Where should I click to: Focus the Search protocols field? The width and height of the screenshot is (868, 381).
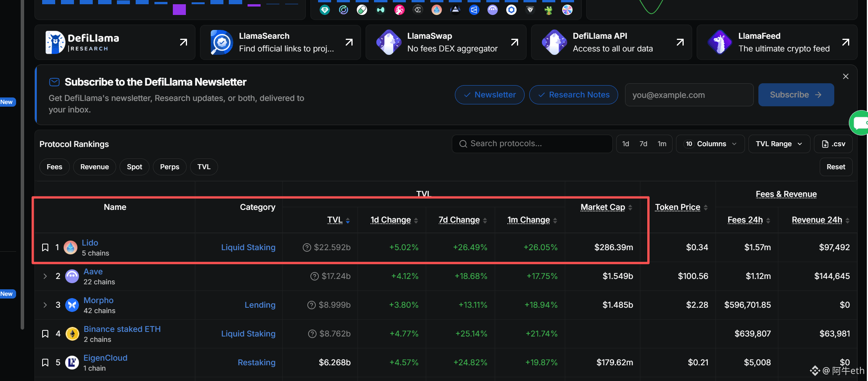coord(532,144)
